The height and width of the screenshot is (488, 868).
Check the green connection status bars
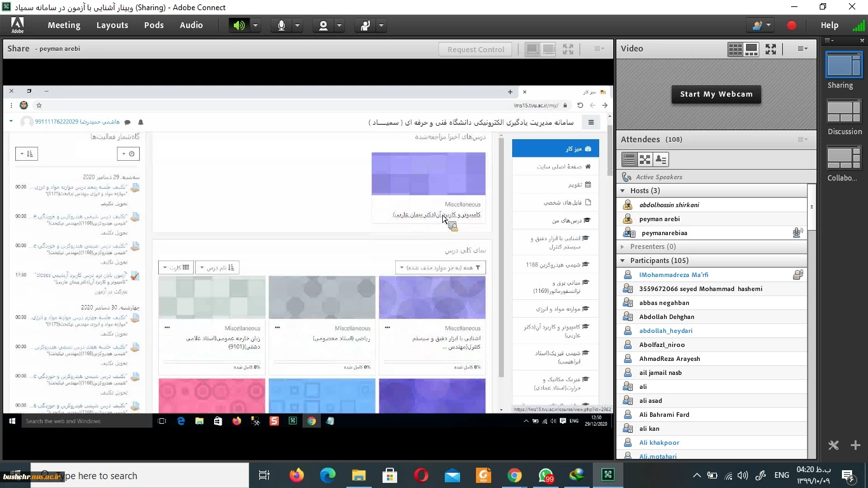click(x=858, y=25)
